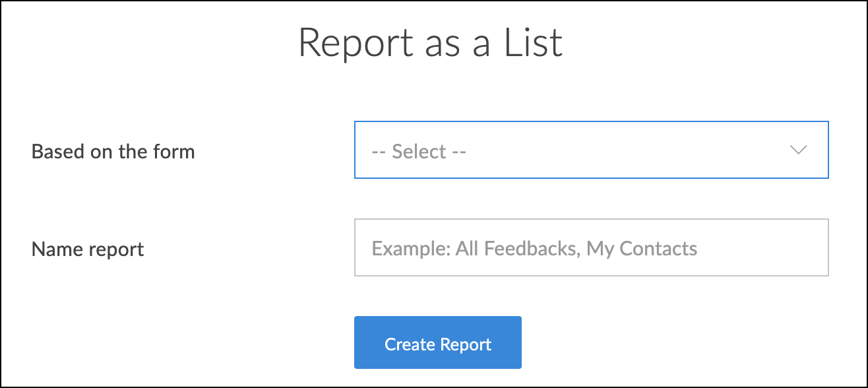The height and width of the screenshot is (388, 868).
Task: Place cursor in the report name field
Action: coord(591,248)
